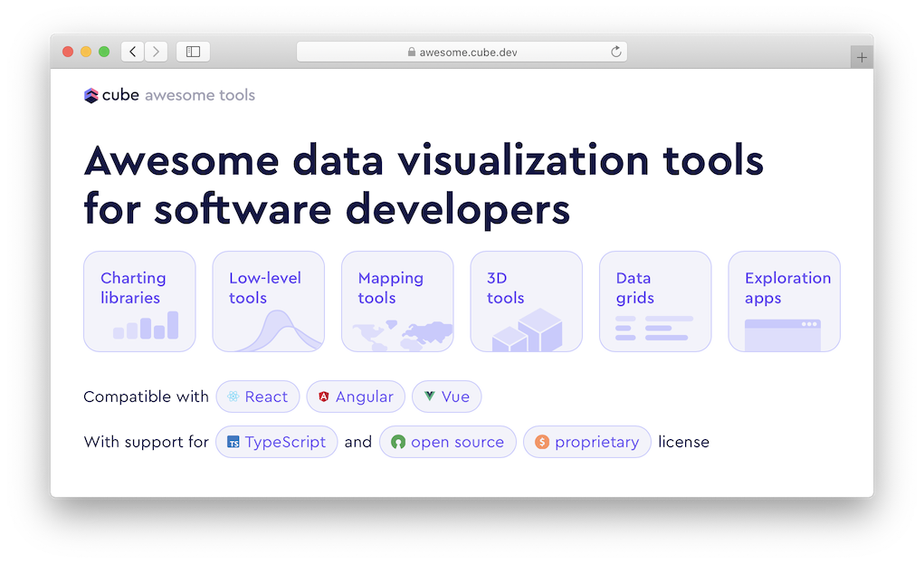
Task: Click the orange dollar proprietary icon
Action: [x=542, y=442]
